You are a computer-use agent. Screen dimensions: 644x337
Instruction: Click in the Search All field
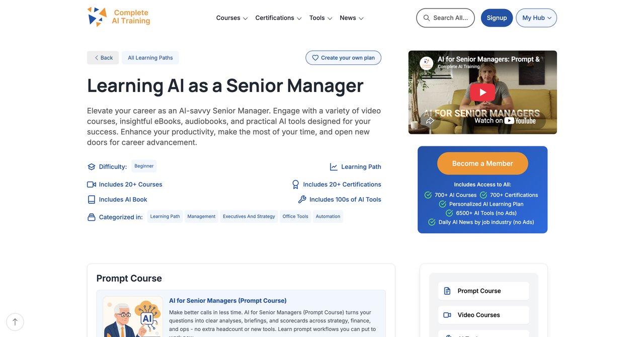(445, 18)
